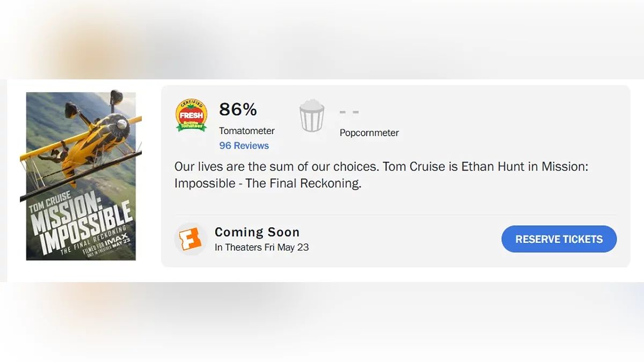
Task: Select the Tomatometer label
Action: [246, 131]
